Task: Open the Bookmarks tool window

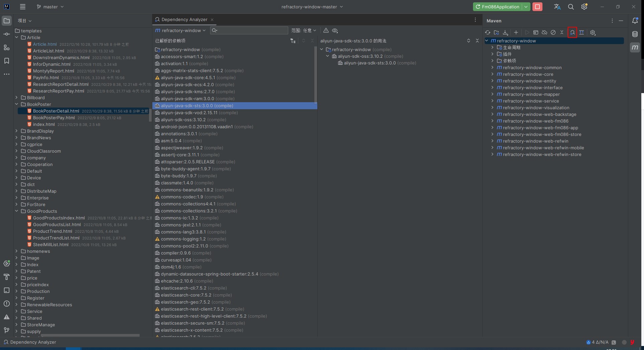Action: [7, 61]
